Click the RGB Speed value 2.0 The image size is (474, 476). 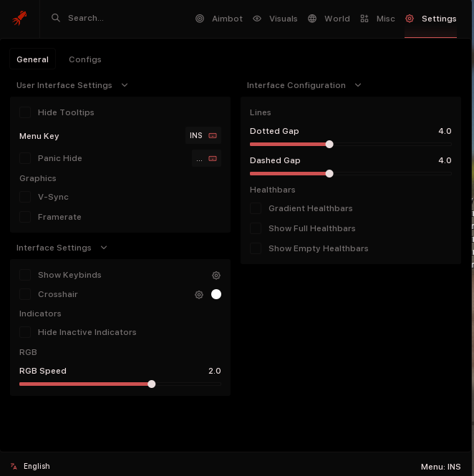pyautogui.click(x=215, y=371)
